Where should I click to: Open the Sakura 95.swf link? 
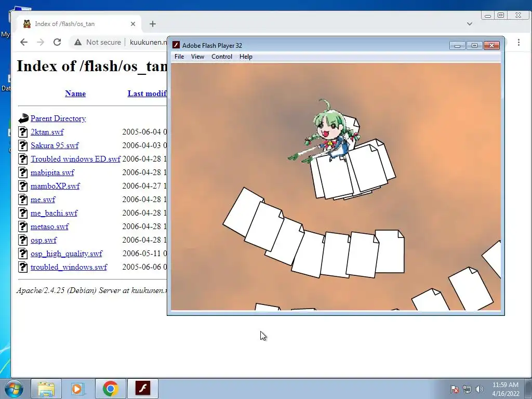pyautogui.click(x=54, y=145)
